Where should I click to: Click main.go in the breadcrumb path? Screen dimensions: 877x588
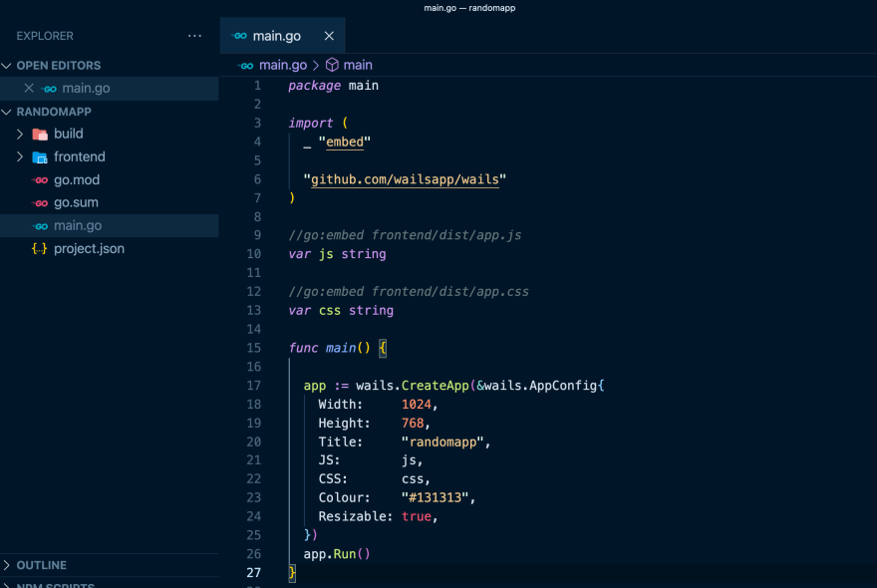click(282, 66)
